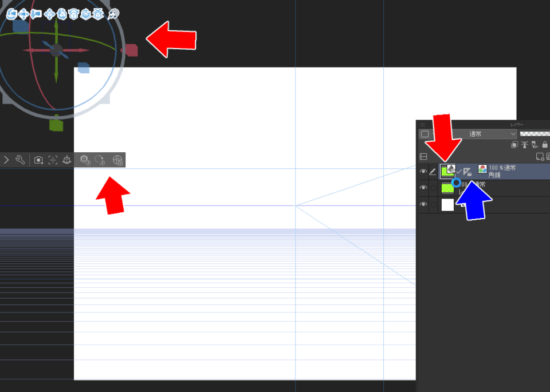This screenshot has width=550, height=392.
Task: Click the green Y-axis scale cube handle
Action: click(56, 125)
